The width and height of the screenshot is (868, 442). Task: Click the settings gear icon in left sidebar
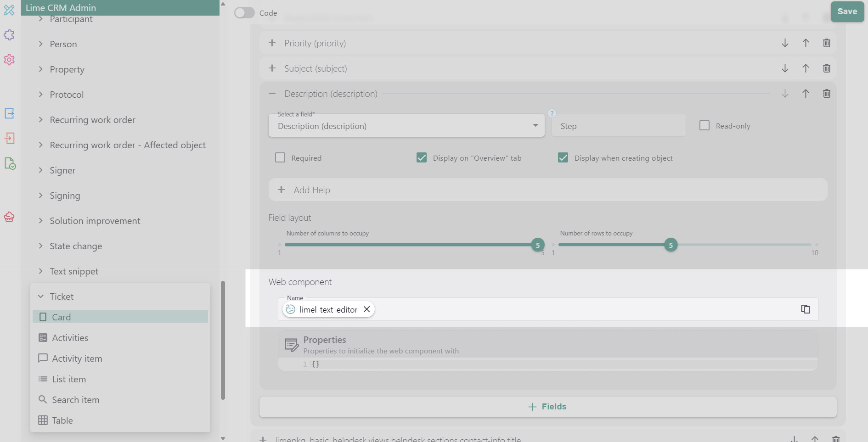click(9, 60)
